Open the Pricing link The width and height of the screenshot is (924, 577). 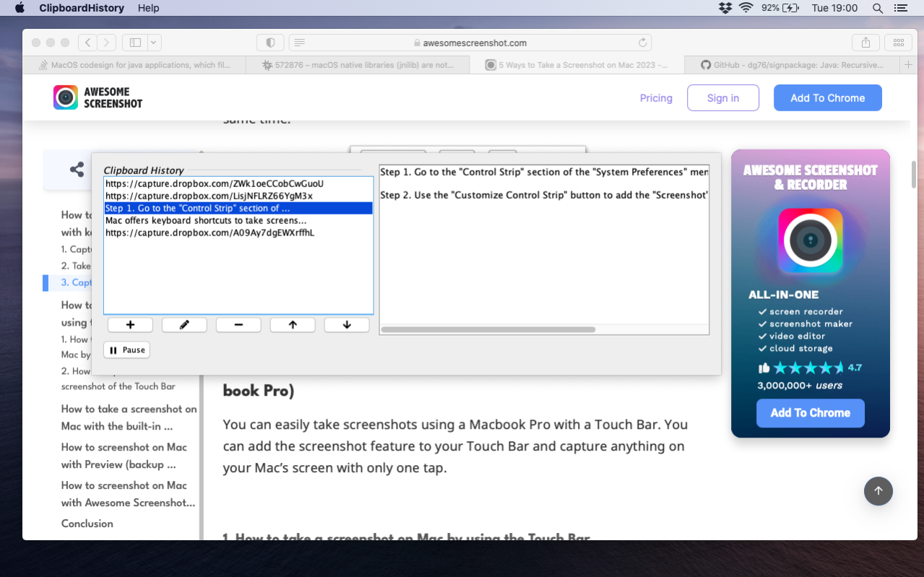pyautogui.click(x=656, y=98)
